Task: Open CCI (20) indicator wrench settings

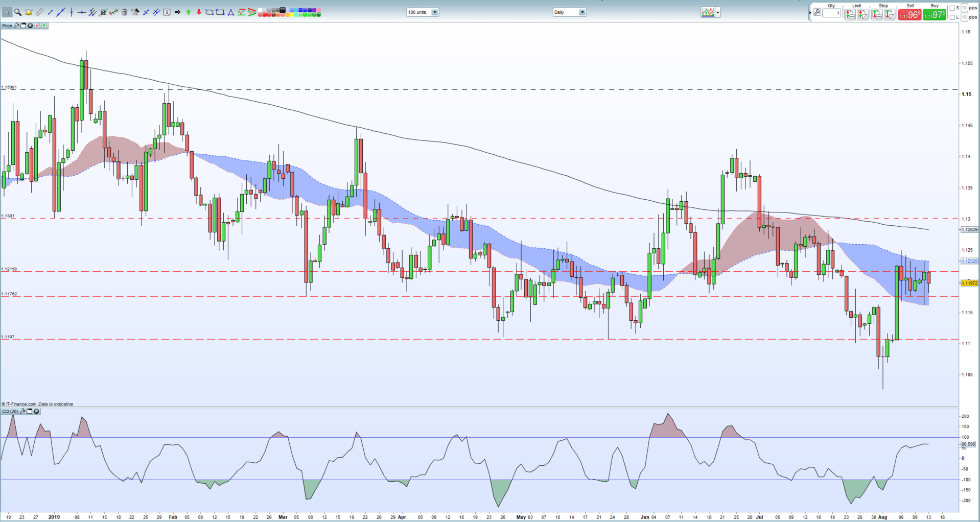Action: [22, 411]
